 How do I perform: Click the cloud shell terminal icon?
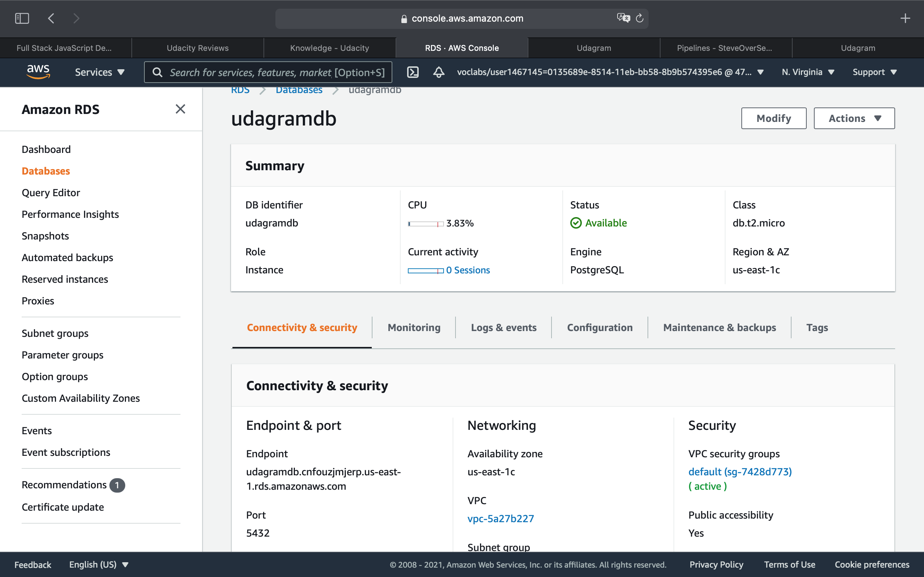413,72
